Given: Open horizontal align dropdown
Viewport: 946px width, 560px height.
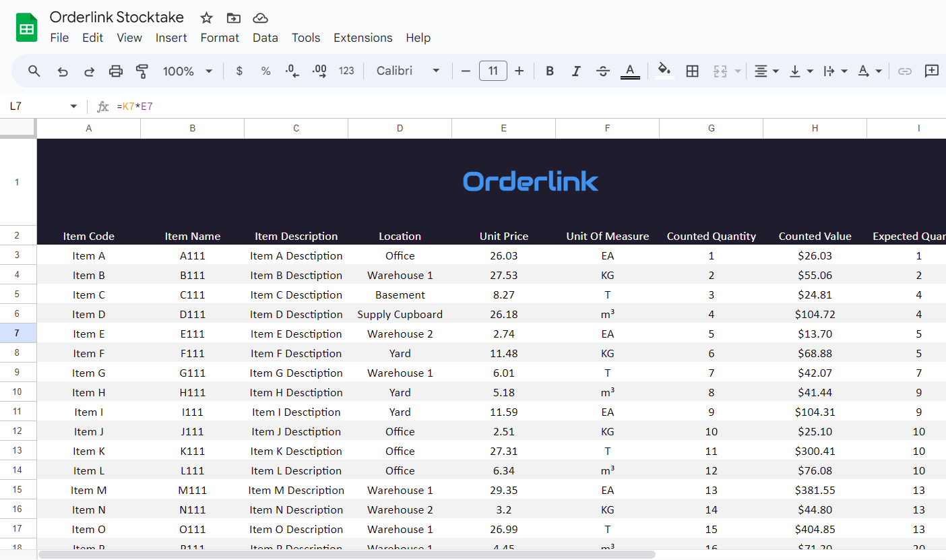Looking at the screenshot, I should click(766, 71).
